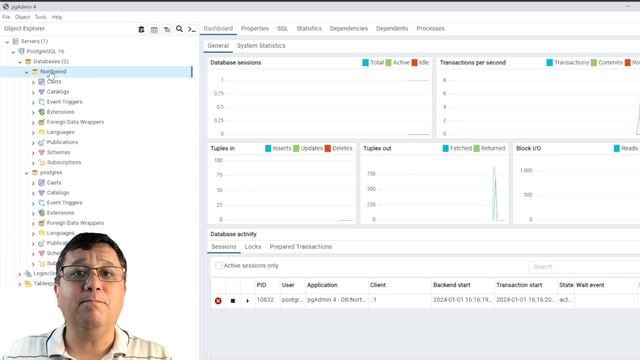Screen dimensions: 640x360
Task: Open the Prepared Transactions tab
Action: [x=300, y=247]
